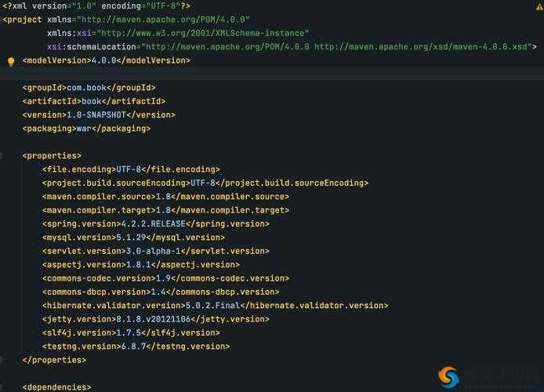The image size is (544, 392).
Task: Click commons-dbcp.version 1.4 line
Action: click(160, 292)
